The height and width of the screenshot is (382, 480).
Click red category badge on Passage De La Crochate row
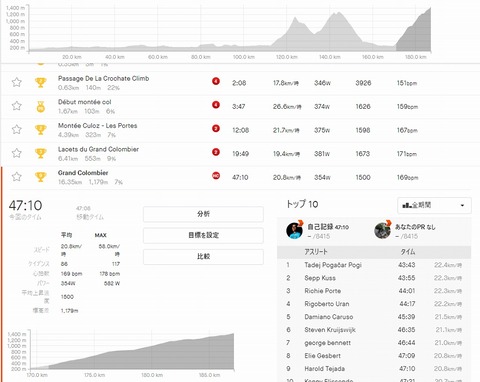pyautogui.click(x=216, y=81)
